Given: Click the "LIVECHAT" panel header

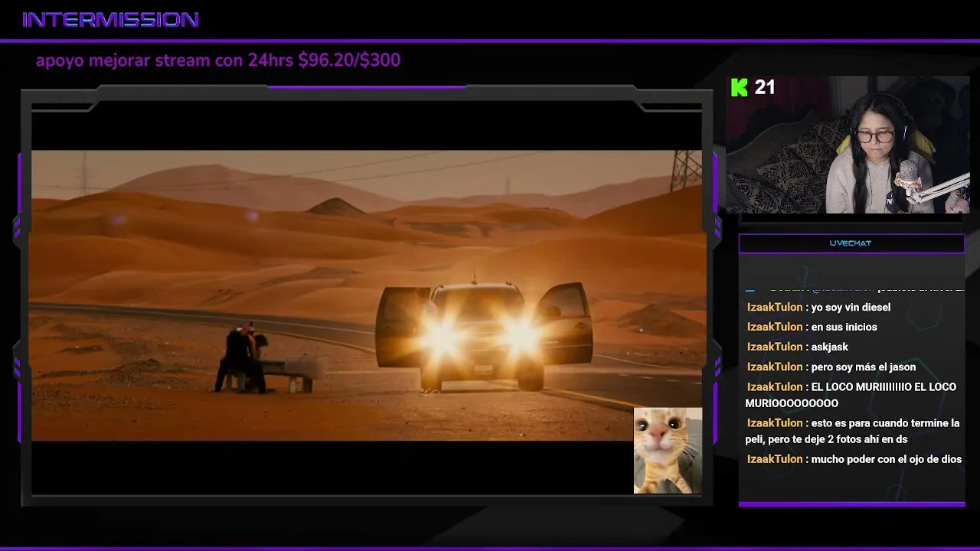Looking at the screenshot, I should [x=851, y=243].
